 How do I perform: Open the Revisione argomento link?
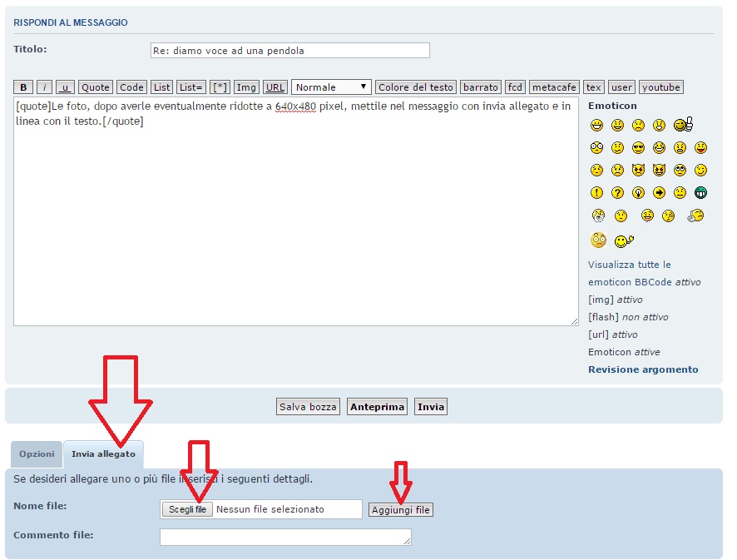[x=643, y=369]
